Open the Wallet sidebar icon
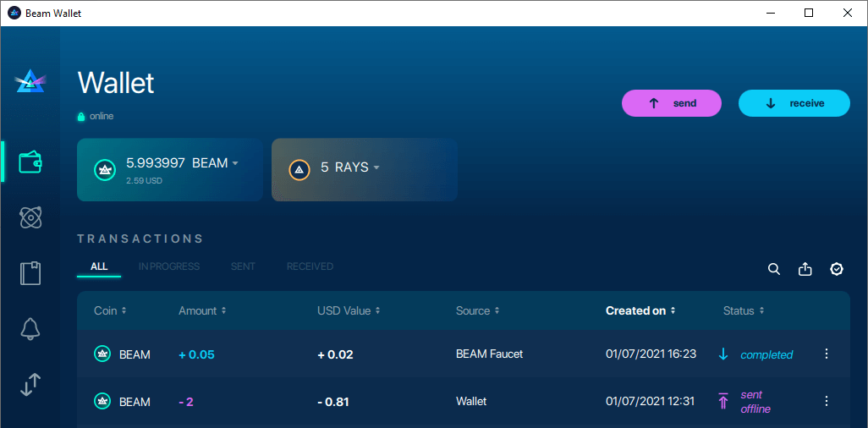 (x=30, y=162)
